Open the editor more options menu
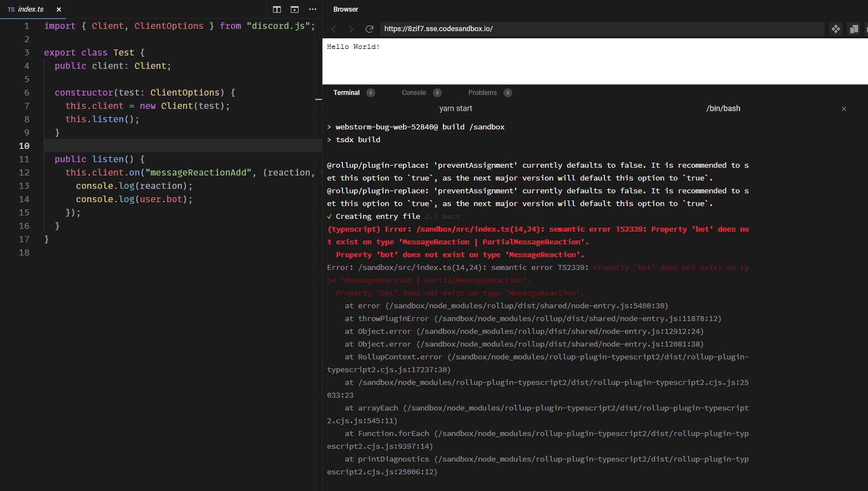Image resolution: width=868 pixels, height=491 pixels. 312,9
